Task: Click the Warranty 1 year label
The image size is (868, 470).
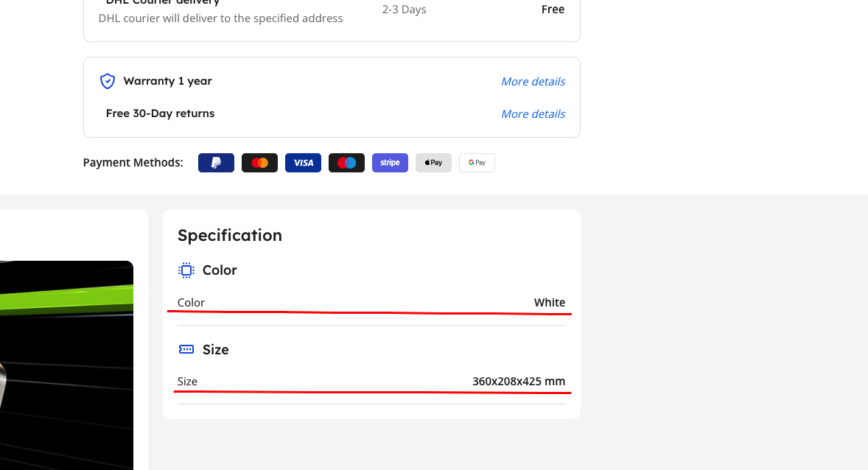Action: pos(168,81)
